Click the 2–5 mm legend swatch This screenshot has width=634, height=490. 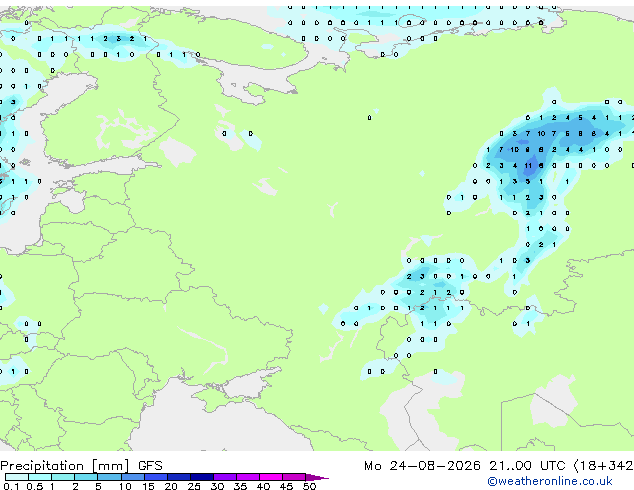click(x=86, y=477)
